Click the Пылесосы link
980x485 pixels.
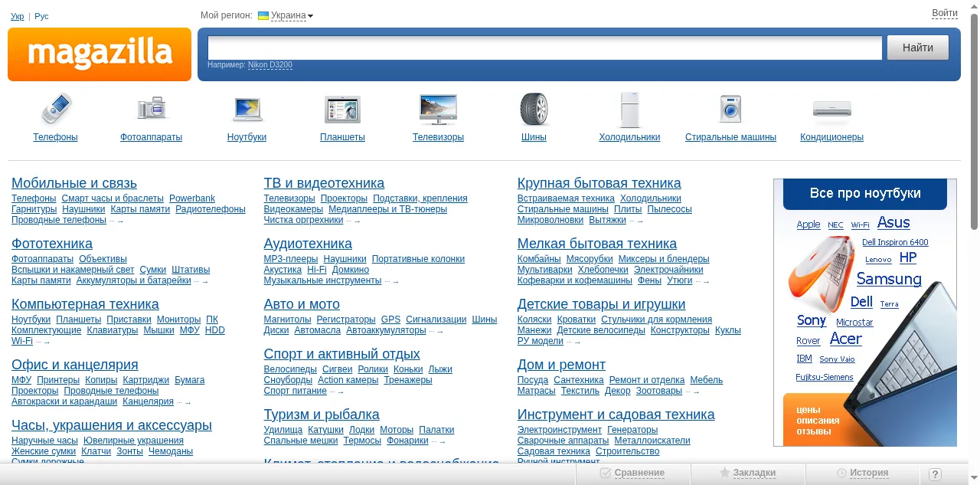(x=669, y=209)
